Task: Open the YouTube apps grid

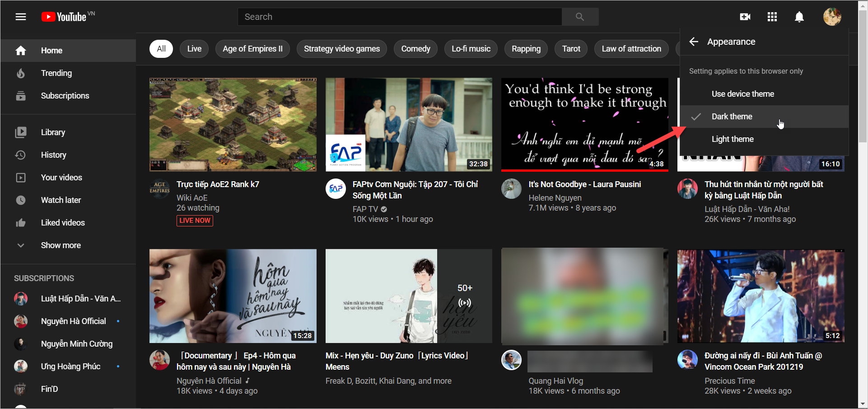Action: point(772,17)
